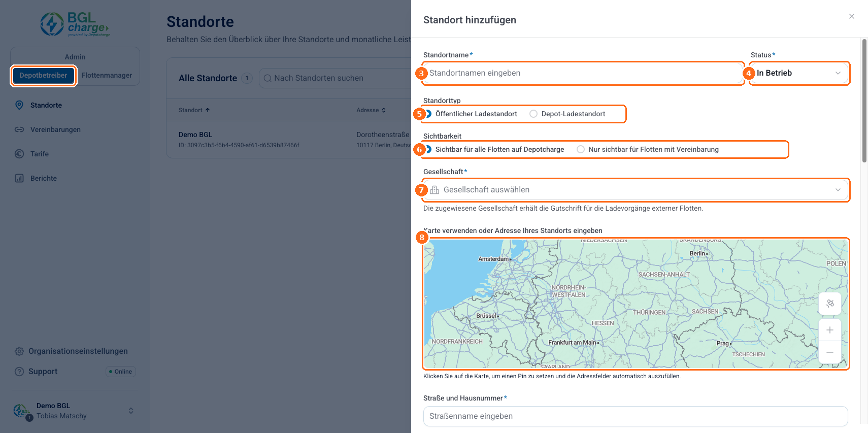Click the Standortname input field

click(x=583, y=73)
